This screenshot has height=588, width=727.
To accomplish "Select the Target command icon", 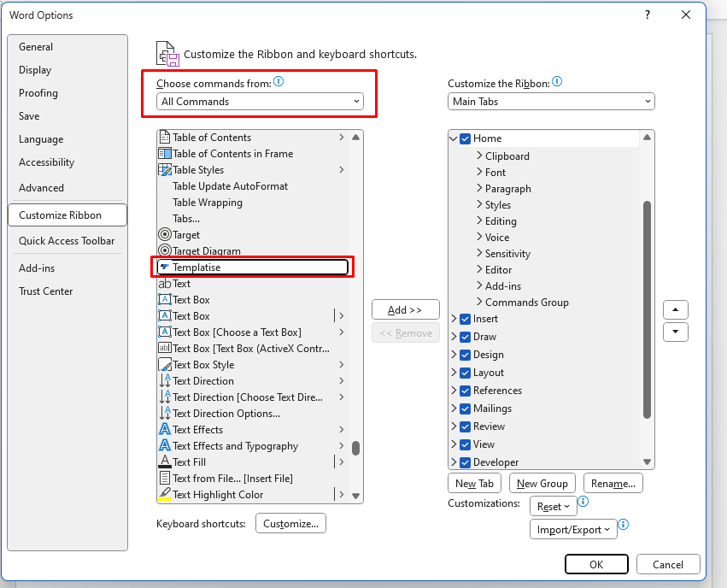I will point(165,235).
